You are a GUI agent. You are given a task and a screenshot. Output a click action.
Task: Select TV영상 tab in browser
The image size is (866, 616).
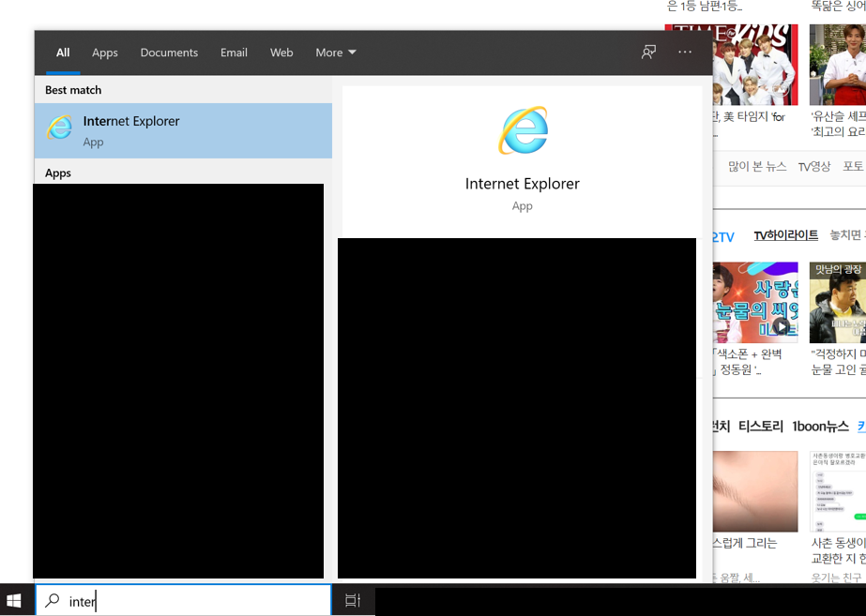(814, 166)
